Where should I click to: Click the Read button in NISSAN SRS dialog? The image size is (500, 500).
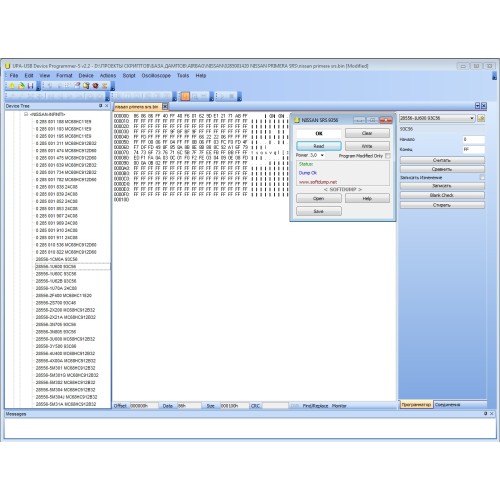319,146
